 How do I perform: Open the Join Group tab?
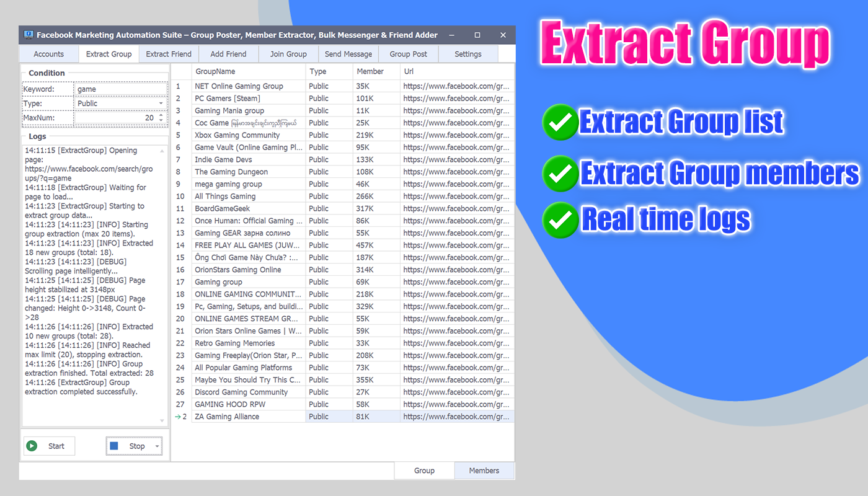[x=288, y=54]
